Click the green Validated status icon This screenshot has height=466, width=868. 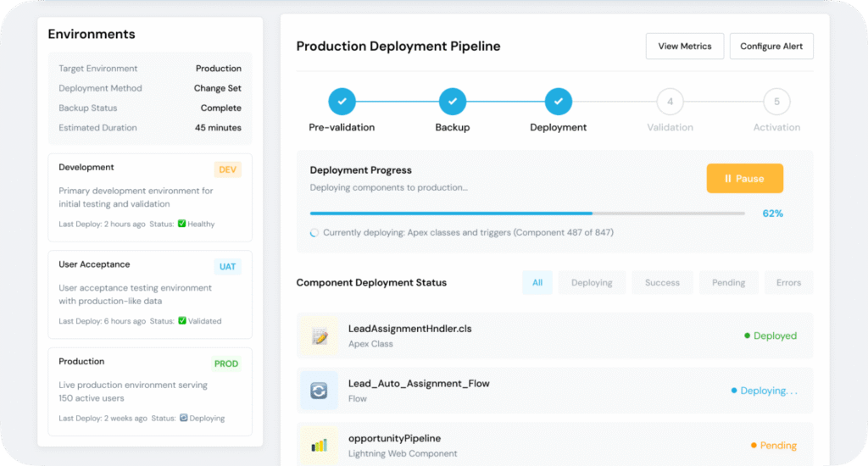[x=182, y=321]
